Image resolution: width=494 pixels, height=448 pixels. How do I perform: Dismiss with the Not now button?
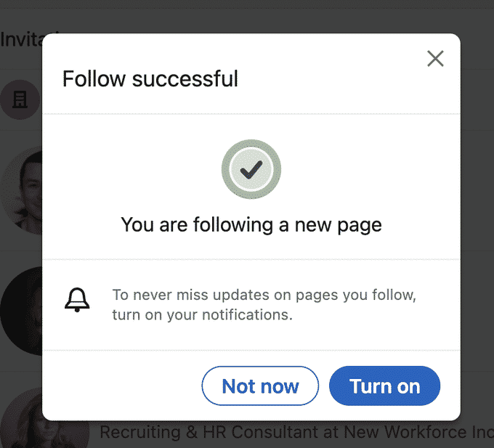[260, 386]
